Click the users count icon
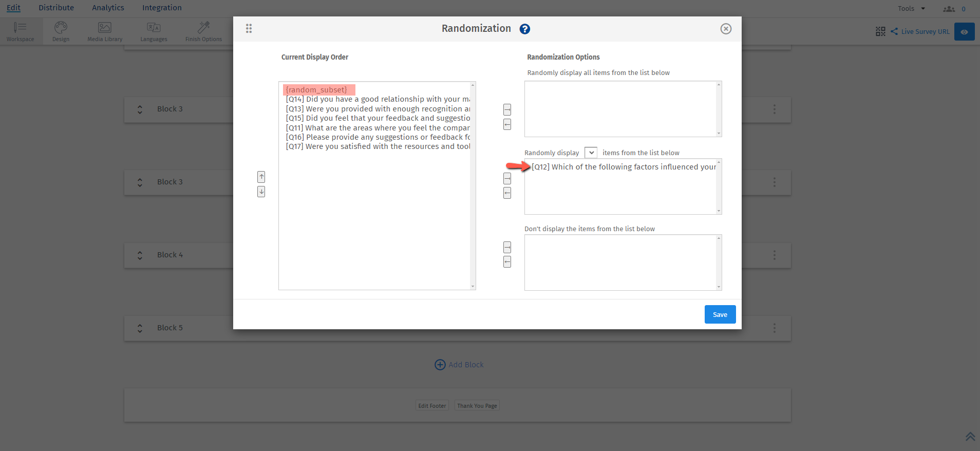This screenshot has width=980, height=451. tap(949, 9)
